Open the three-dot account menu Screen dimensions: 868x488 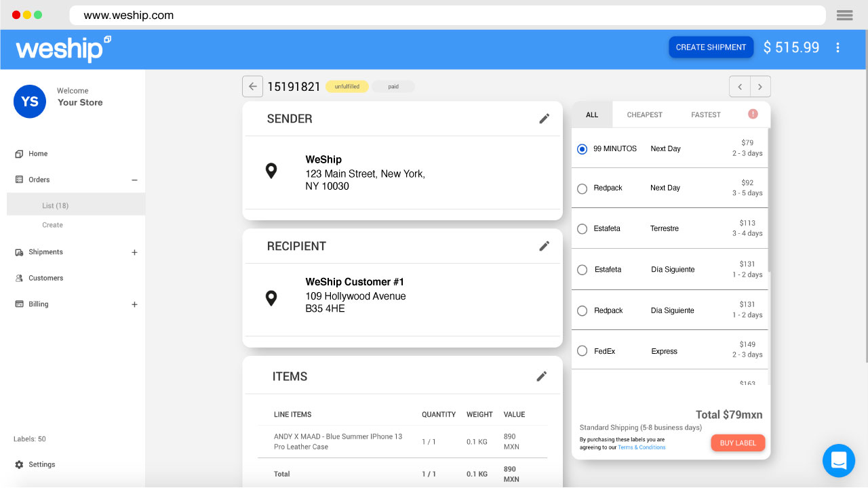838,47
